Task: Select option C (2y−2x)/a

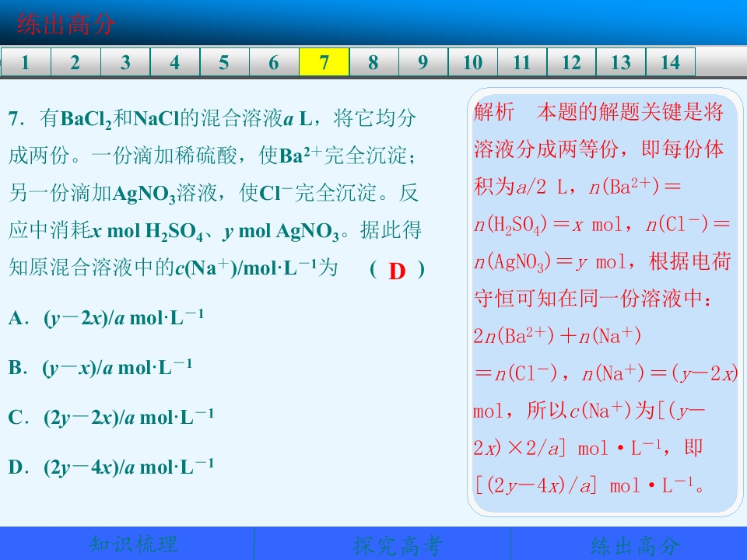Action: (x=111, y=417)
